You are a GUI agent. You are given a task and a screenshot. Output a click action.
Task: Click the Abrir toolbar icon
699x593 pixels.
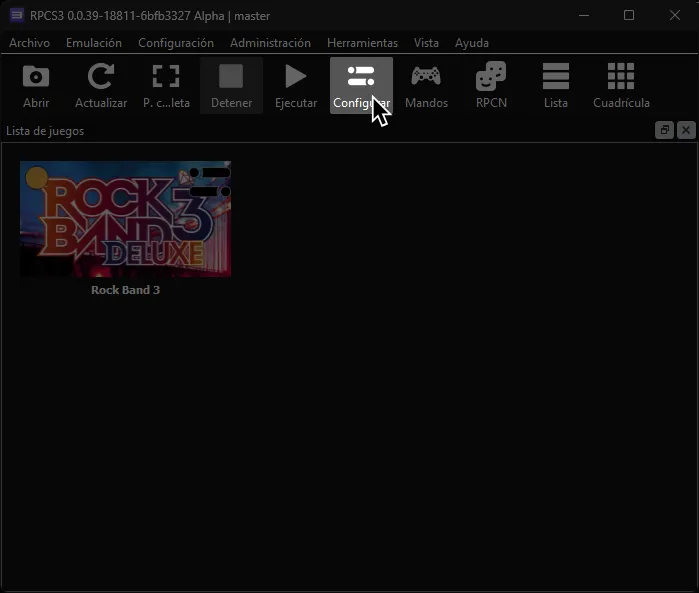(x=36, y=86)
